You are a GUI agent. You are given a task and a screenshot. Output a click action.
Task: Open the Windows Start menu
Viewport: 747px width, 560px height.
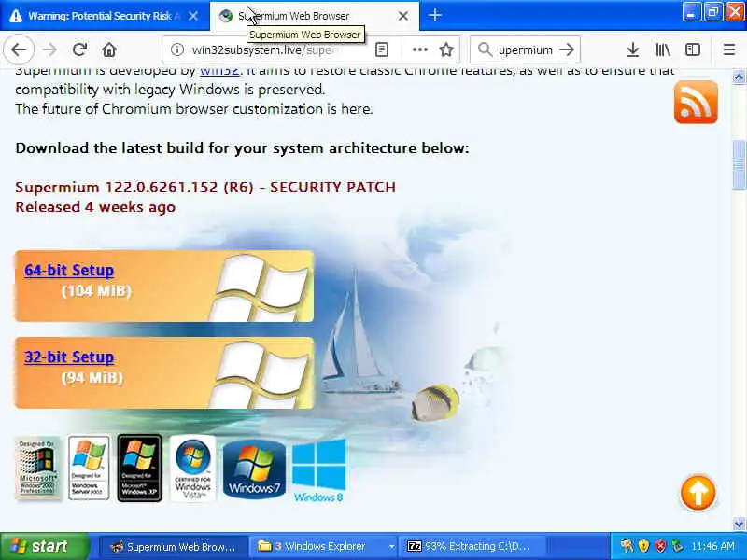pos(45,546)
